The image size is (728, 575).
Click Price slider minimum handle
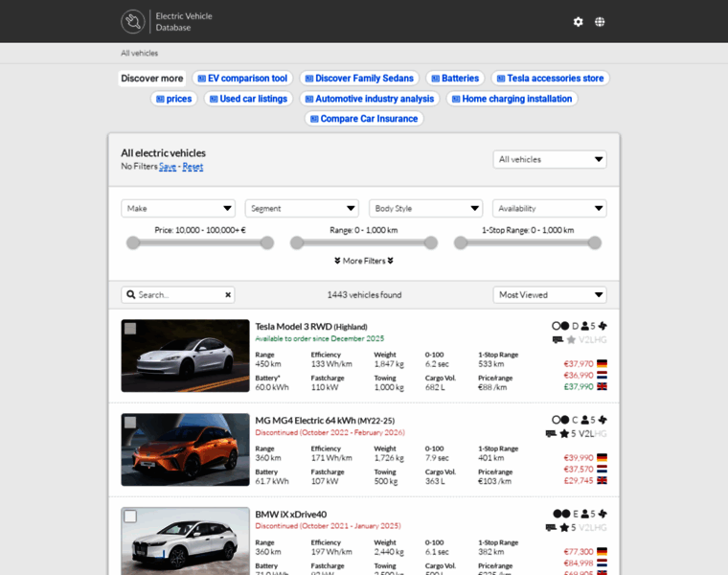[133, 242]
